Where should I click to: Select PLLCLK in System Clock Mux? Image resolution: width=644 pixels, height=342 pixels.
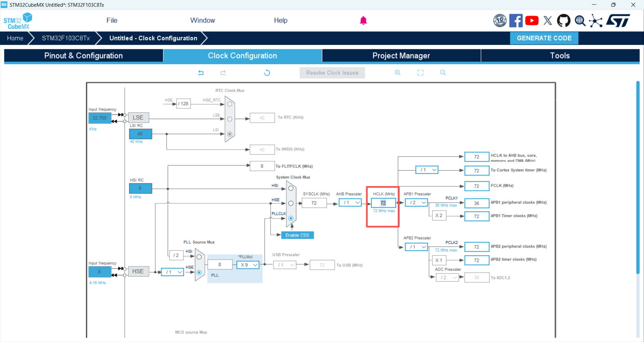point(291,218)
